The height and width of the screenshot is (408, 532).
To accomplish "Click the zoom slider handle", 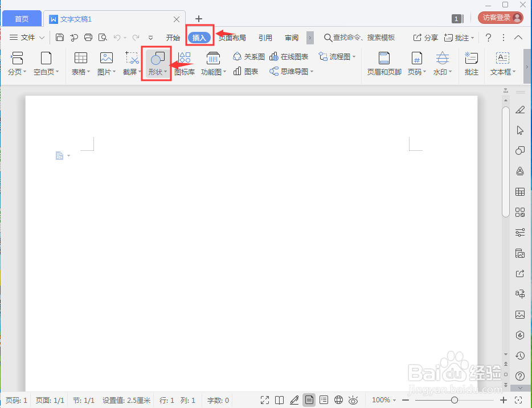I will pyautogui.click(x=455, y=400).
